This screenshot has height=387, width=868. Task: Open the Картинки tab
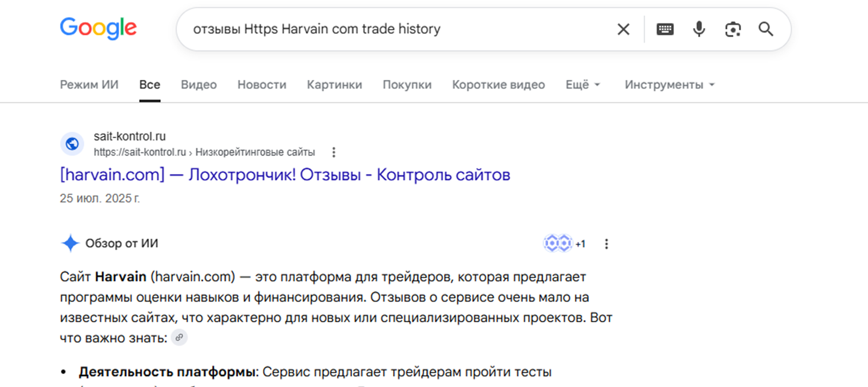[x=334, y=85]
